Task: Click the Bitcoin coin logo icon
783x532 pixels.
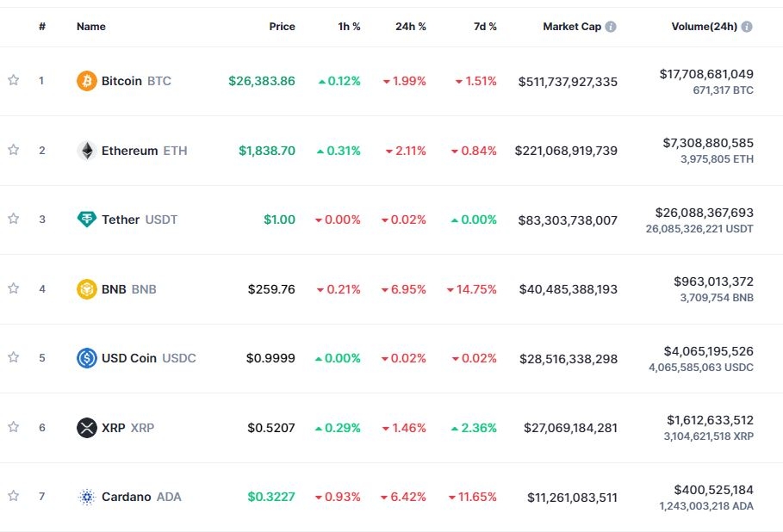Action: (x=87, y=81)
